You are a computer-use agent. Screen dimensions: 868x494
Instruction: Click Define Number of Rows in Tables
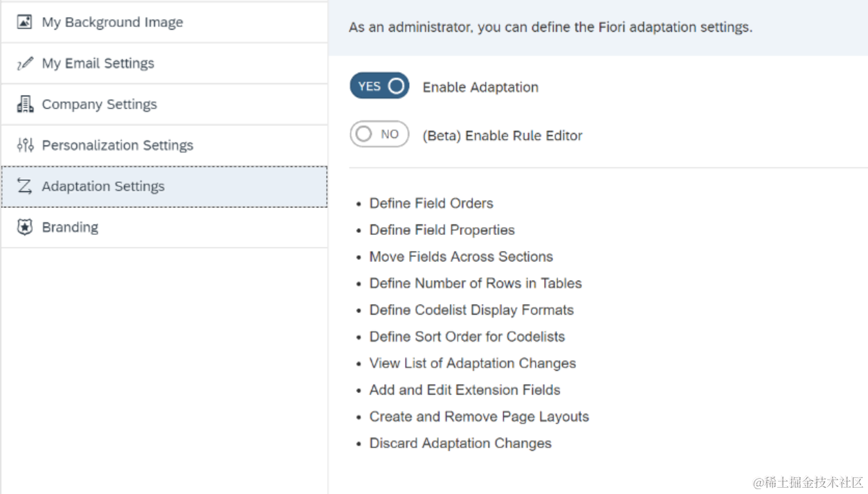click(476, 283)
